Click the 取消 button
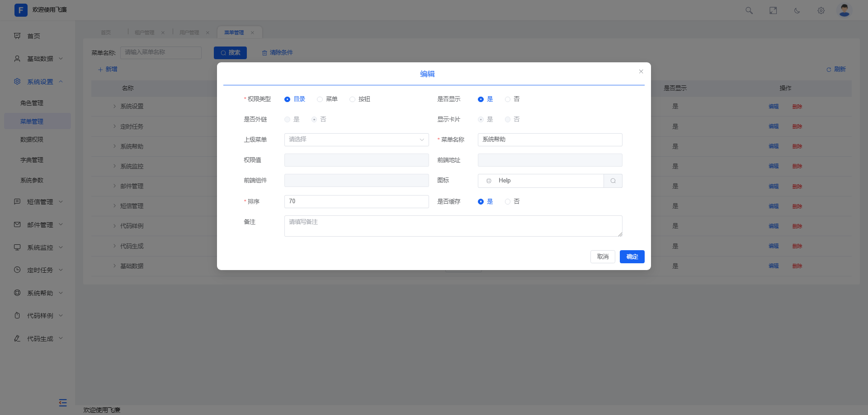Screen dimensions: 868x415 (x=603, y=256)
